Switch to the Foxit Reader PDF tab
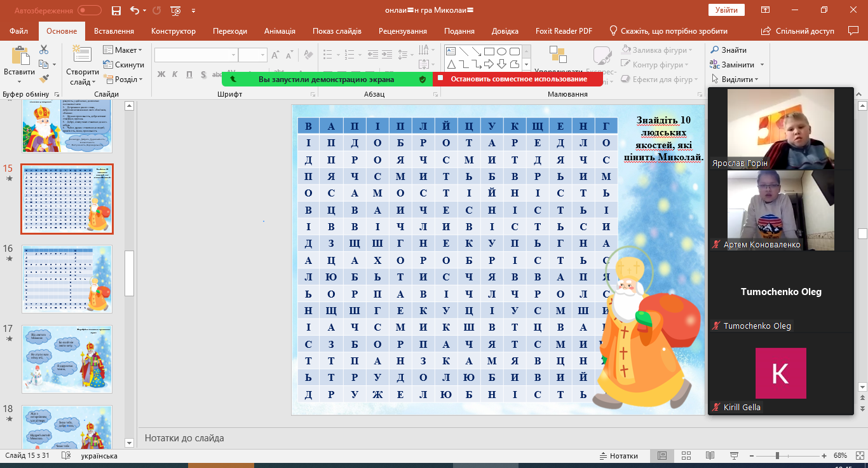The image size is (868, 468). [x=562, y=31]
